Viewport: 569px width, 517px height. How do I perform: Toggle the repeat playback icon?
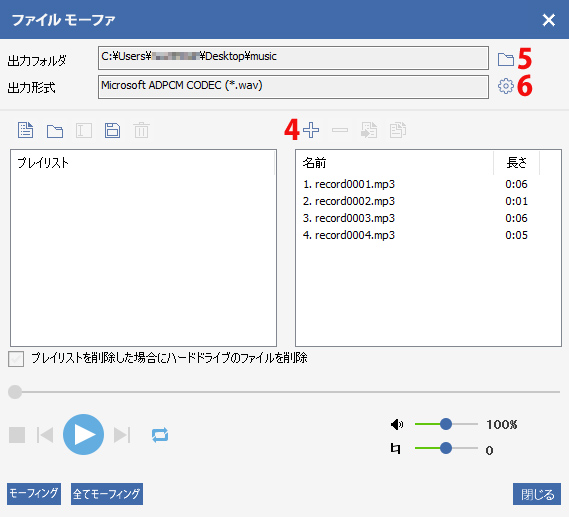[160, 435]
